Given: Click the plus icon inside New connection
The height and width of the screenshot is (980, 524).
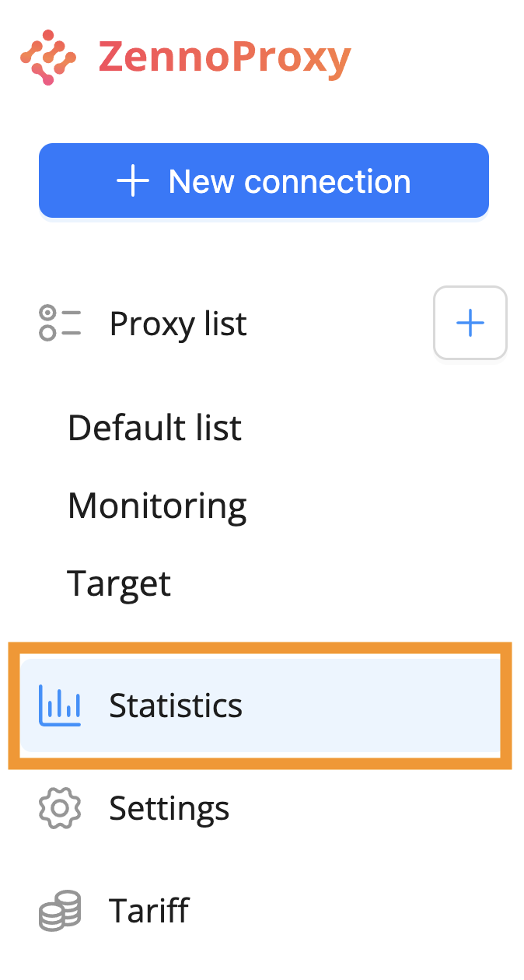Looking at the screenshot, I should point(132,181).
